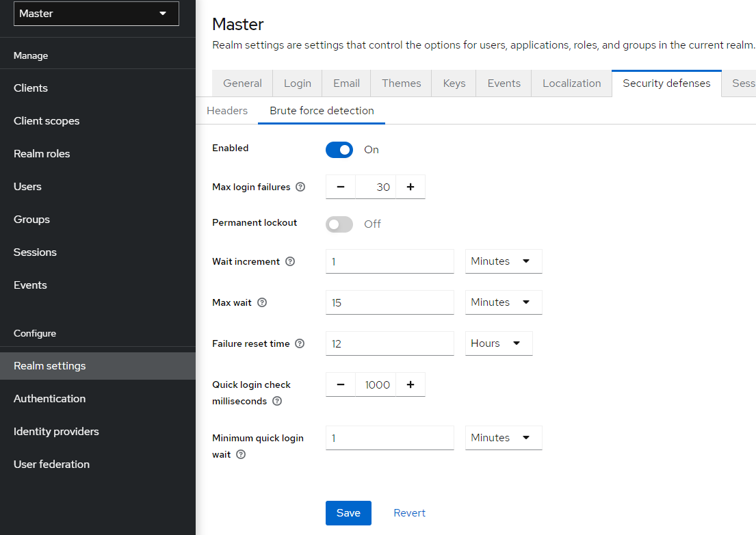Viewport: 756px width, 535px height.
Task: Open the Master realm selector dropdown
Action: coord(96,14)
